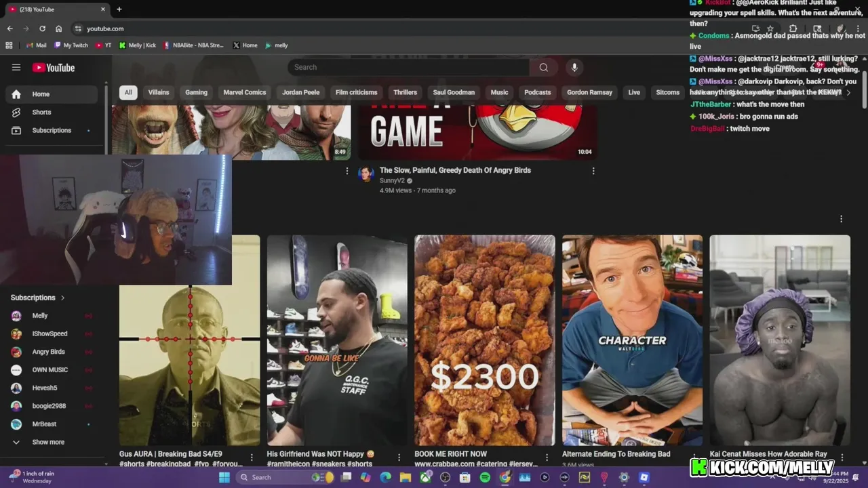Open the X Home bookmark
Screen dimensions: 868x488
click(x=245, y=45)
